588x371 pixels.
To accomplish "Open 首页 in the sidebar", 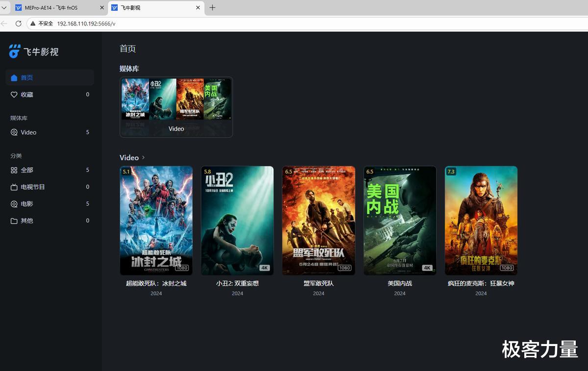I will [49, 77].
